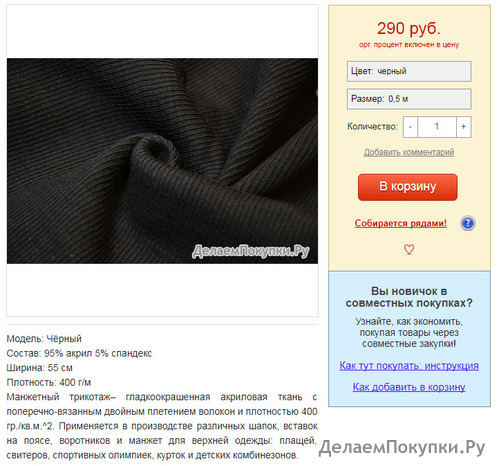
Task: Open Как тут покупать: инструкция link
Action: [x=409, y=366]
